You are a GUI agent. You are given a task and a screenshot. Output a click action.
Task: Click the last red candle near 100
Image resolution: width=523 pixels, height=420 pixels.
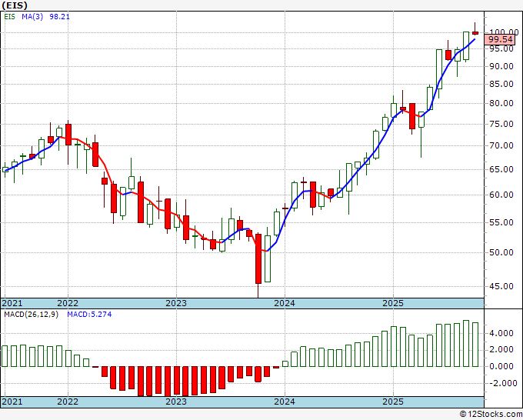click(x=475, y=33)
